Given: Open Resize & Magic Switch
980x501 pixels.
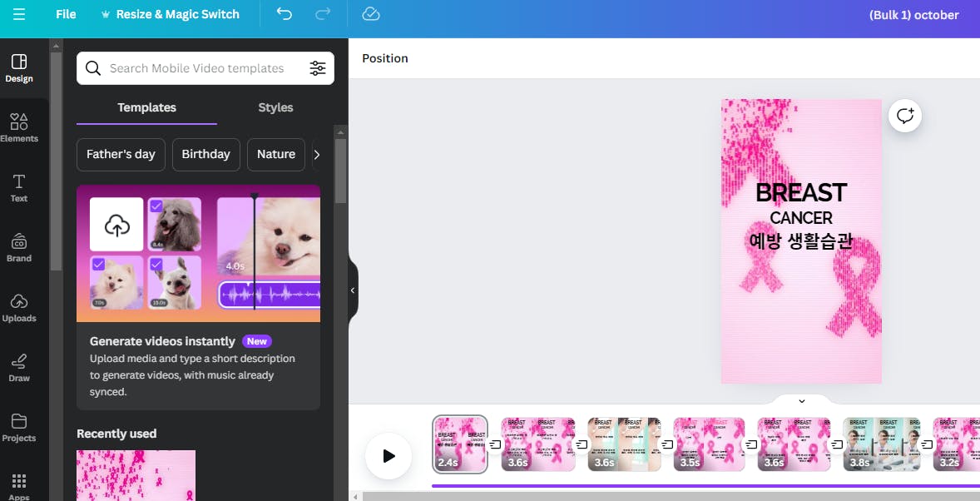Looking at the screenshot, I should tap(170, 14).
